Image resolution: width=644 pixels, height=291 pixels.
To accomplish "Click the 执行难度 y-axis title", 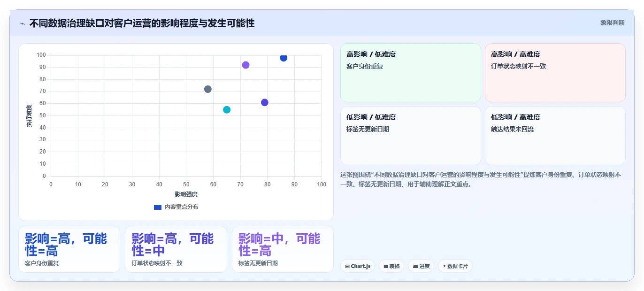I will (x=29, y=116).
